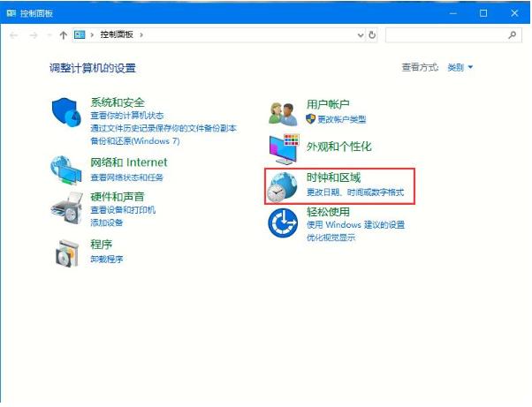The width and height of the screenshot is (532, 407).
Task: Click the 轻松使用 blue circle icon
Action: 283,223
